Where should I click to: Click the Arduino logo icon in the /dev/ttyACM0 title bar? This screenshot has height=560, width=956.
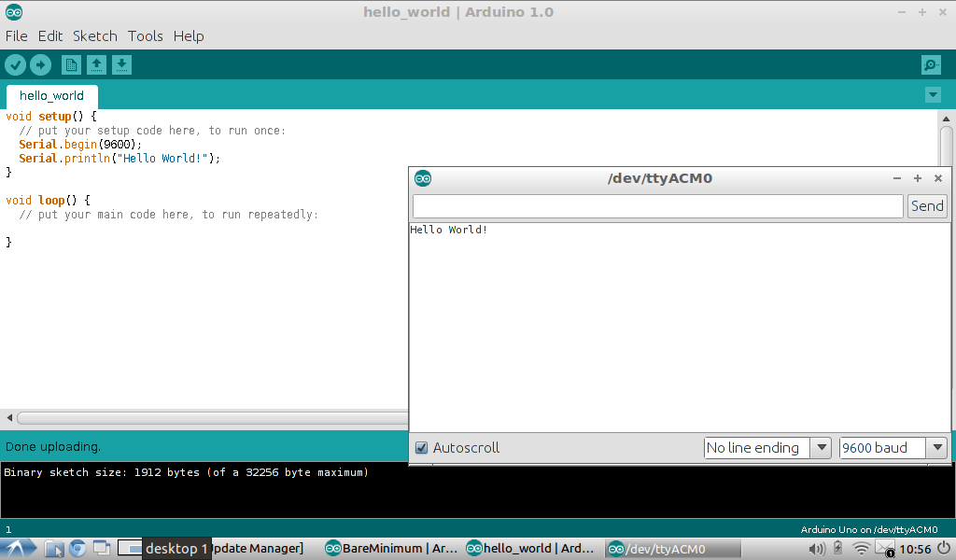[423, 178]
